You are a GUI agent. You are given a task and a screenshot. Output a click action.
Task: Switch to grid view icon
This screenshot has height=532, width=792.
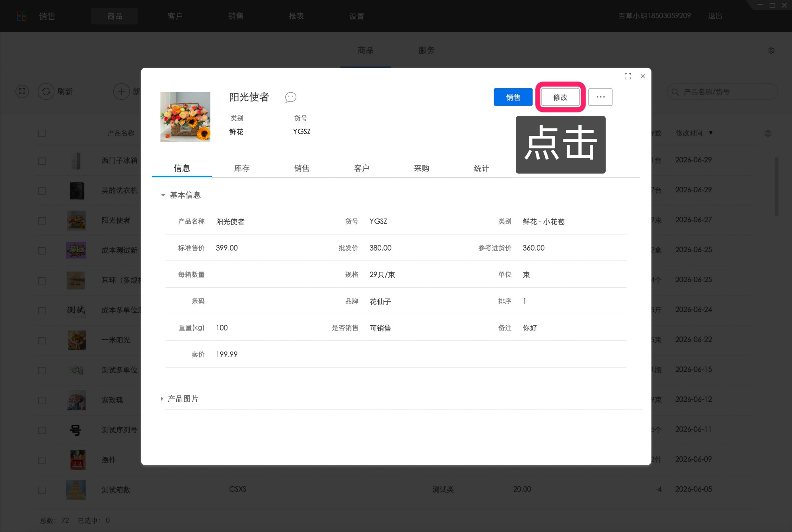(x=22, y=91)
